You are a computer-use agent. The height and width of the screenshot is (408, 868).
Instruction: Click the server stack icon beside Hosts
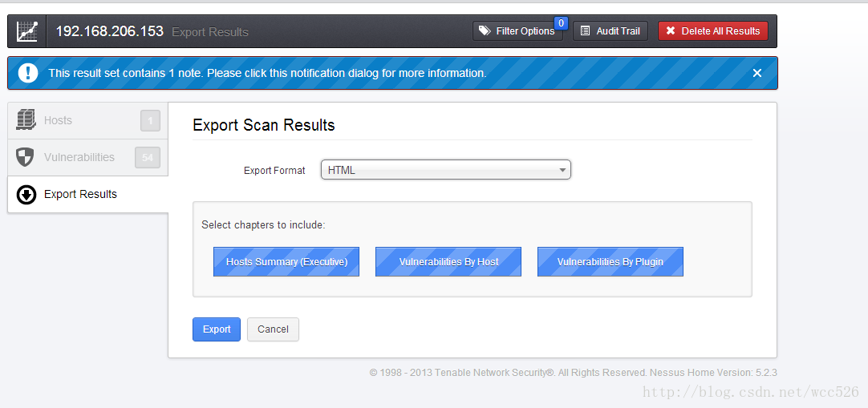coord(26,120)
